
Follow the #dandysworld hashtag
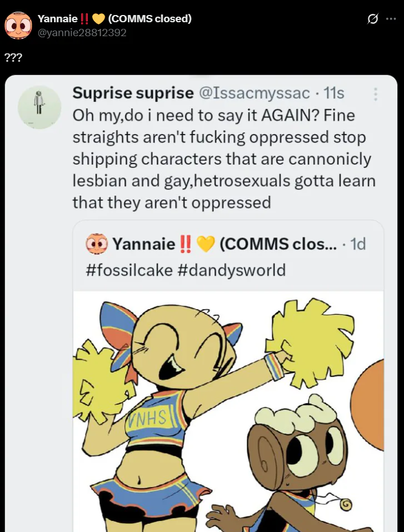[232, 270]
